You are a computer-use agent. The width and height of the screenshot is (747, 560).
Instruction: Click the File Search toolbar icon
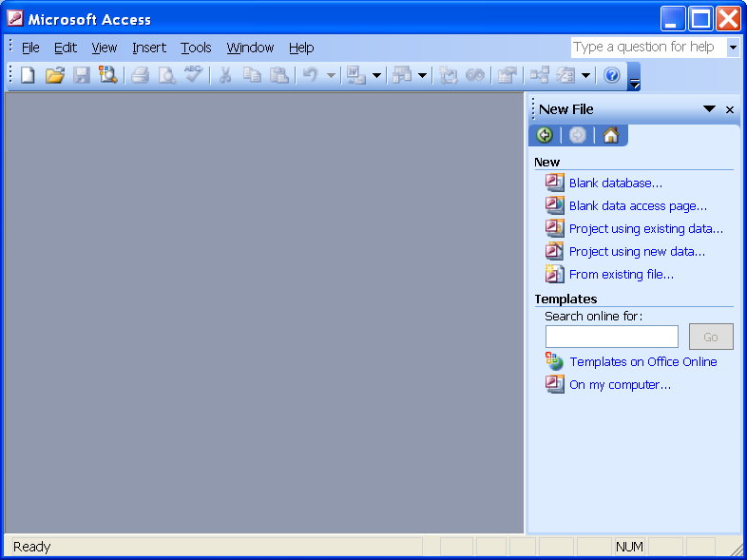[108, 75]
